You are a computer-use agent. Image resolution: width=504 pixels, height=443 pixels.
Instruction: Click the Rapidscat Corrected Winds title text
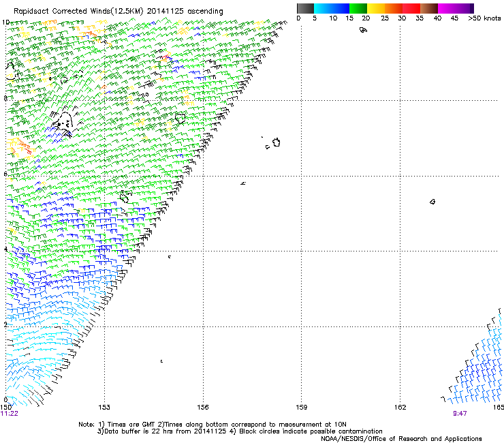pos(119,11)
